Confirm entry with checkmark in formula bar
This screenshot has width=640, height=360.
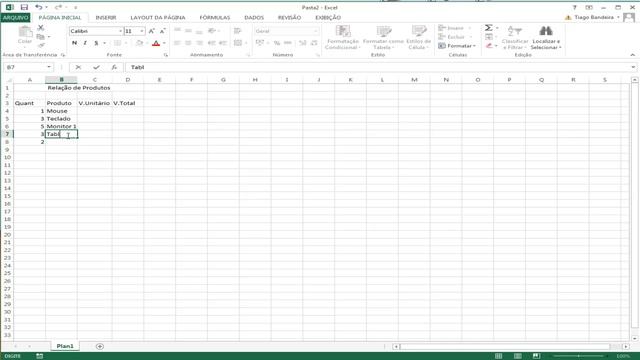96,67
